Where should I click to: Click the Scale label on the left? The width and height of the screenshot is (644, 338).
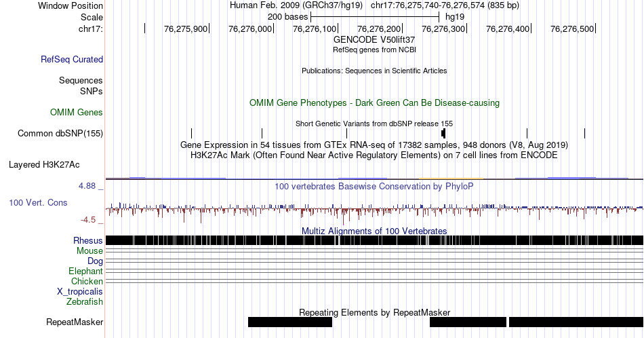(x=92, y=17)
